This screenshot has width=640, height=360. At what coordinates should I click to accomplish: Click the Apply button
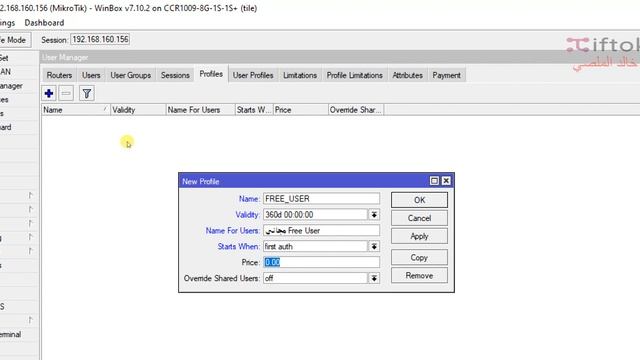(419, 236)
